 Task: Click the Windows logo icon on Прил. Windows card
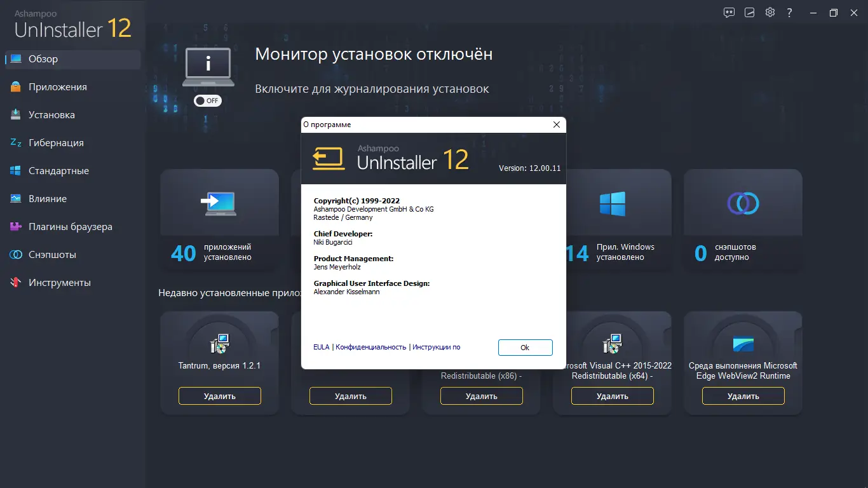(613, 204)
